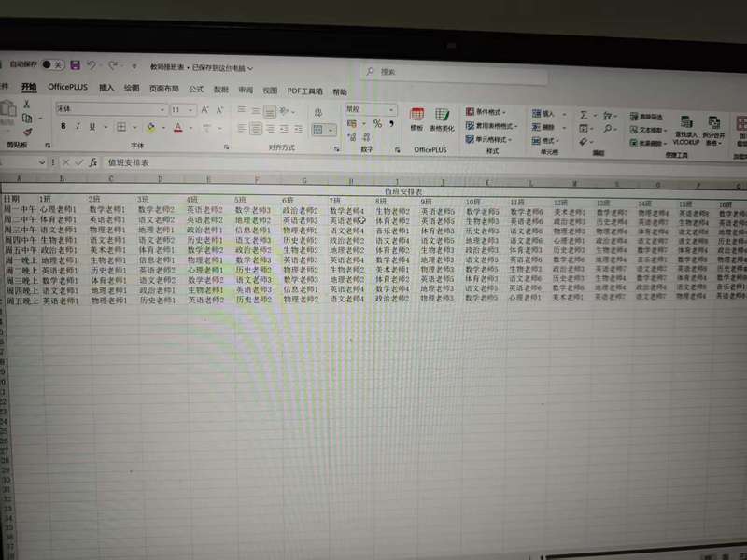Open the 开始 Home tab

(29, 86)
